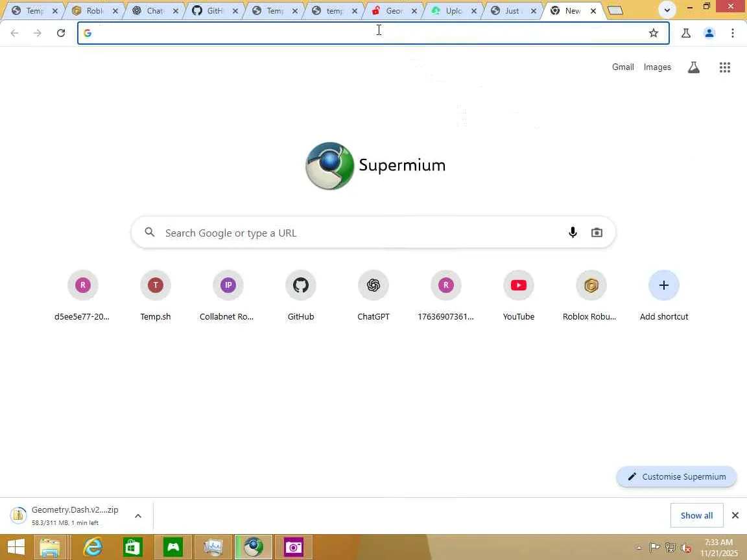The image size is (747, 560).
Task: Start voice search with the microphone icon
Action: tap(573, 233)
